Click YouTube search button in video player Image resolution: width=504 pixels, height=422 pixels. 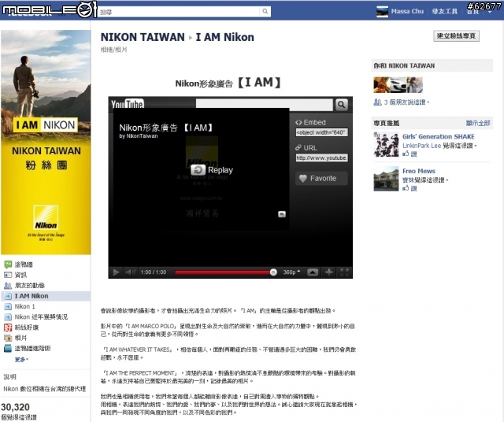[341, 105]
